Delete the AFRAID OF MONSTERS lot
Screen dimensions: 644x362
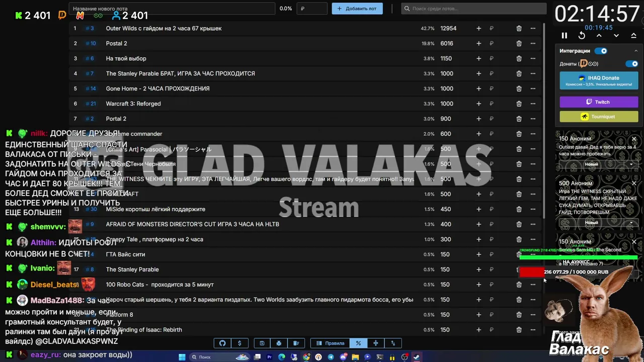coord(519,225)
